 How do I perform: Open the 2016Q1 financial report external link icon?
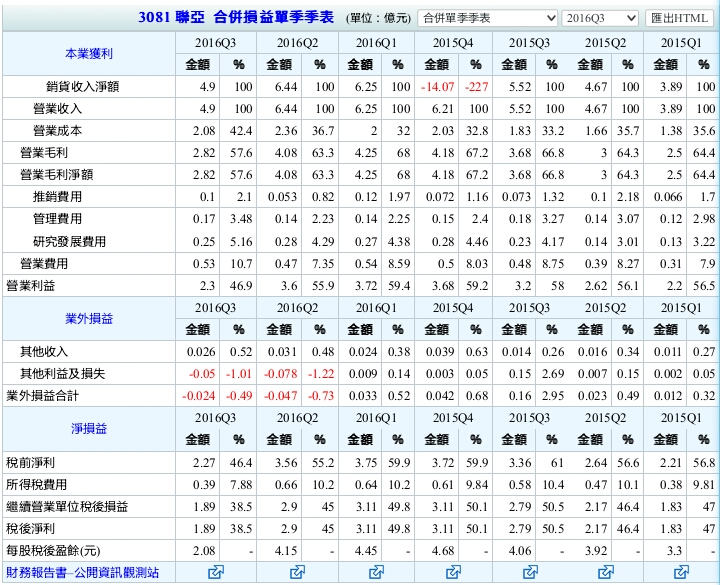[x=376, y=572]
